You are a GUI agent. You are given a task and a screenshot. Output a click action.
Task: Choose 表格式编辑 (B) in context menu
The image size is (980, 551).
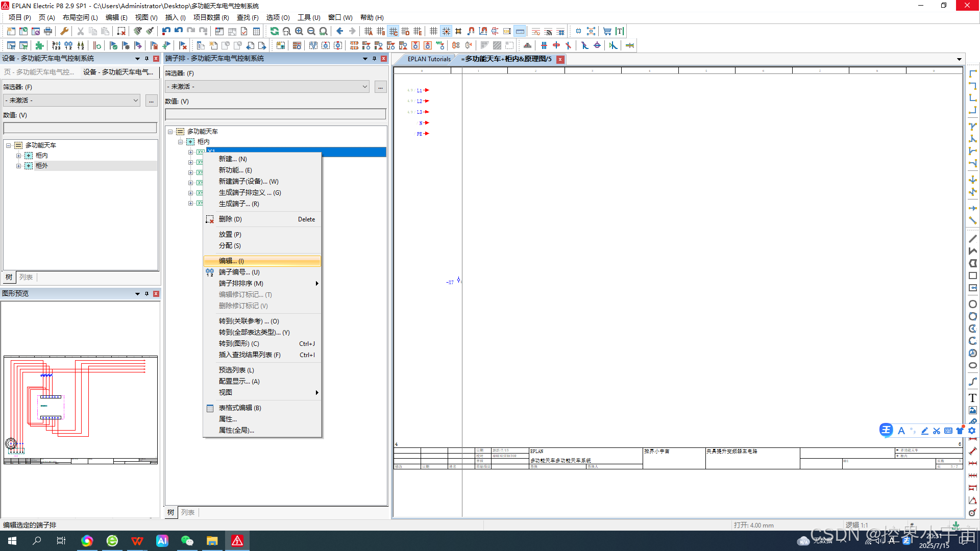coord(262,408)
